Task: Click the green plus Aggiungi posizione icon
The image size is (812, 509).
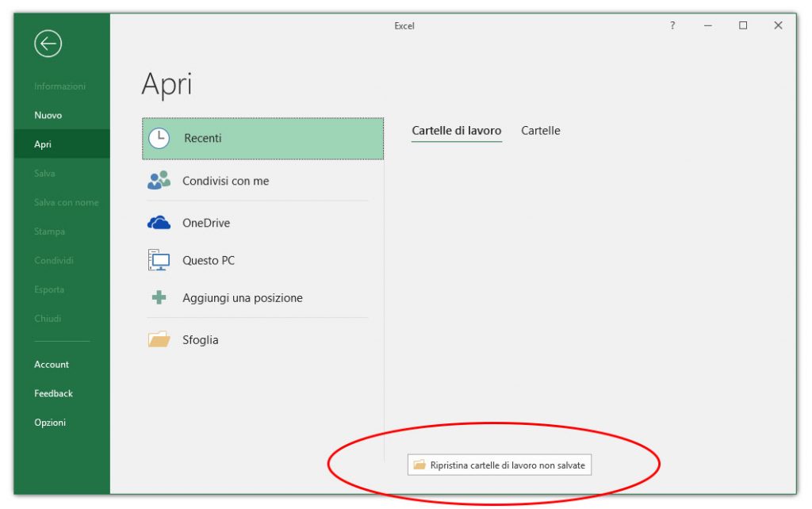Action: [159, 298]
